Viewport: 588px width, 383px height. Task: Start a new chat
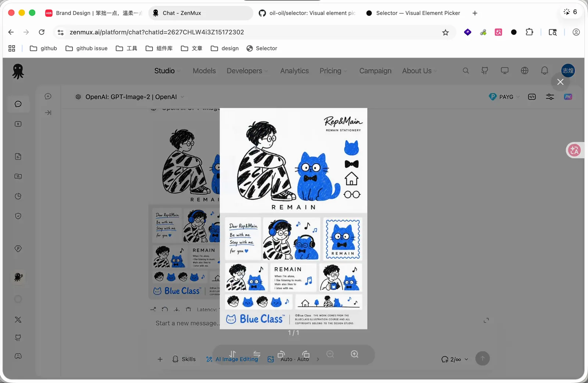(x=48, y=96)
